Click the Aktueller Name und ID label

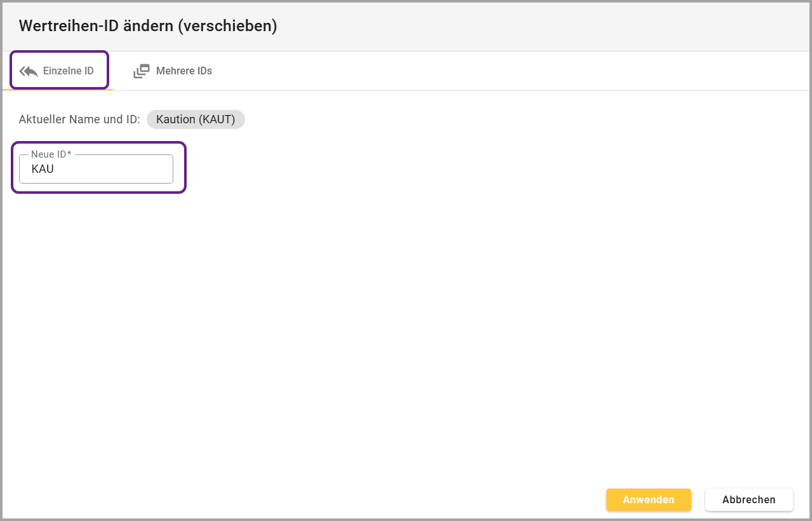tap(79, 119)
